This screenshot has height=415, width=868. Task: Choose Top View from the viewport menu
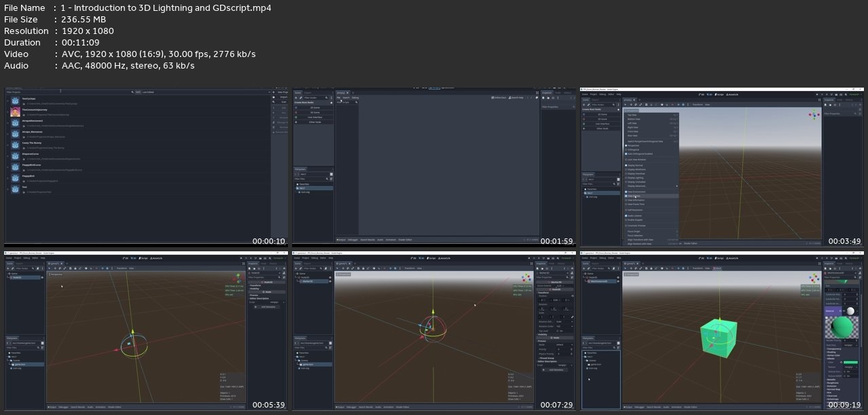632,115
